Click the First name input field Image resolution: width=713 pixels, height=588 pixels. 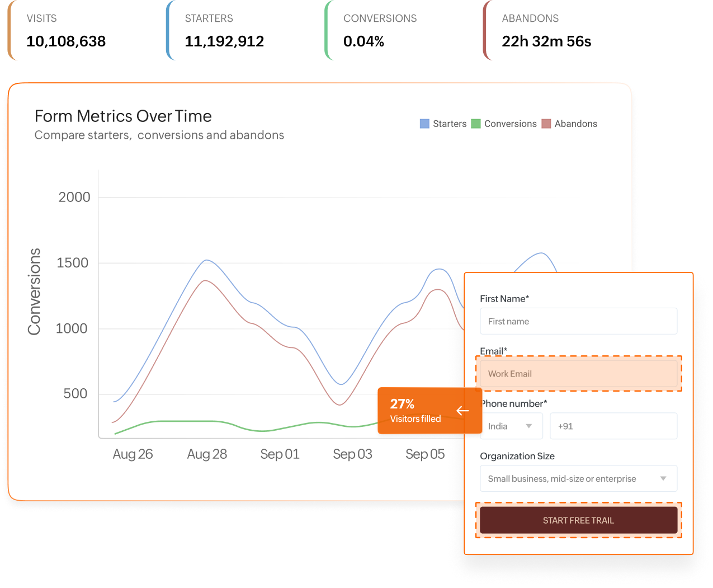[578, 321]
